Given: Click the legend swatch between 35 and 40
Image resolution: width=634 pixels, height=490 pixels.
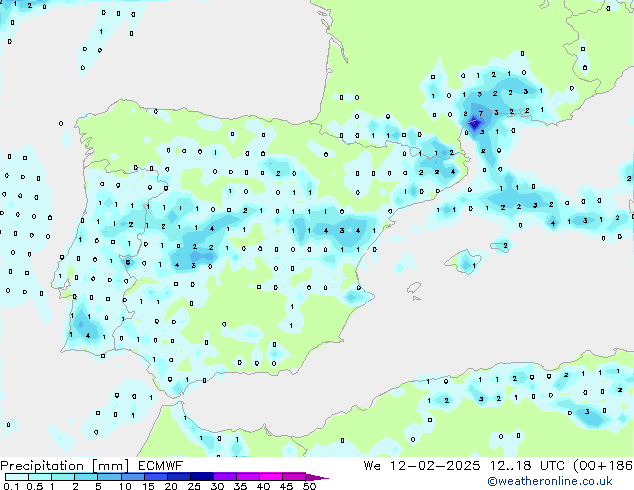Looking at the screenshot, I should point(247,477).
